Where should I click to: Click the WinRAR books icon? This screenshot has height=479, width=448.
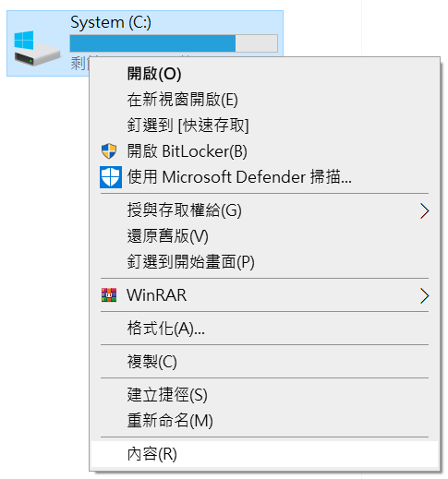pos(109,295)
